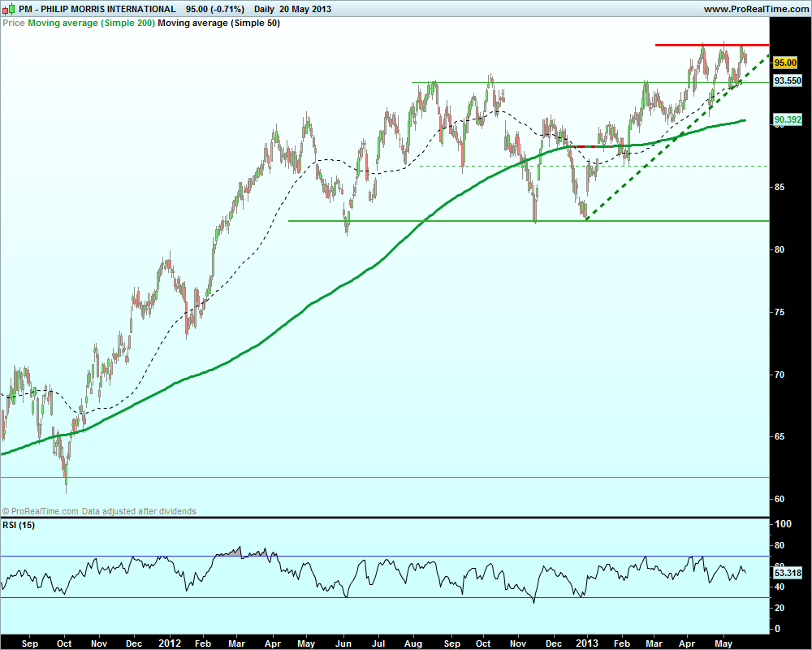Open the www.ProRealTime.com link

tap(756, 9)
